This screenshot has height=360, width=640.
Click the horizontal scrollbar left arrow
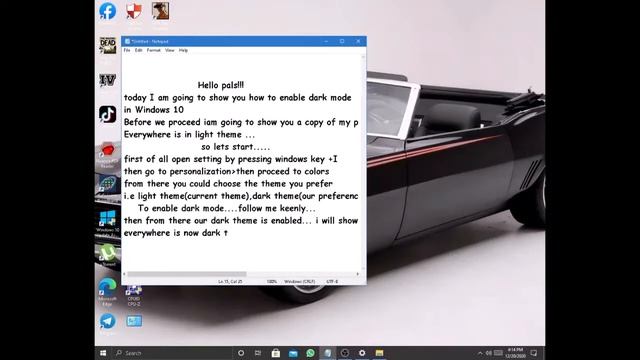point(124,274)
